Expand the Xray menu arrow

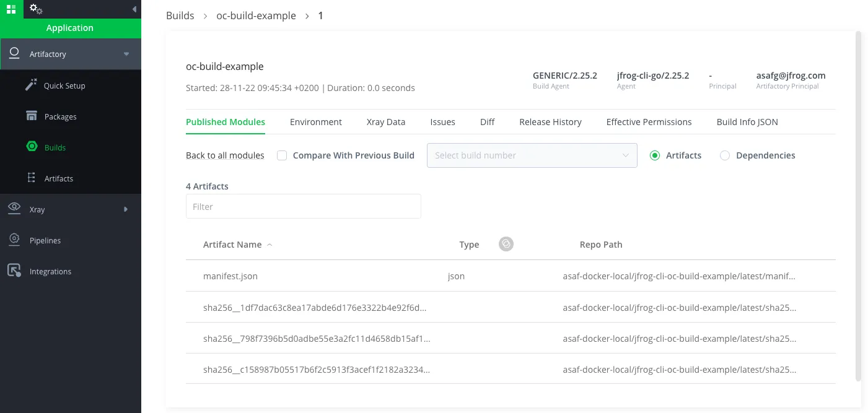tap(126, 209)
